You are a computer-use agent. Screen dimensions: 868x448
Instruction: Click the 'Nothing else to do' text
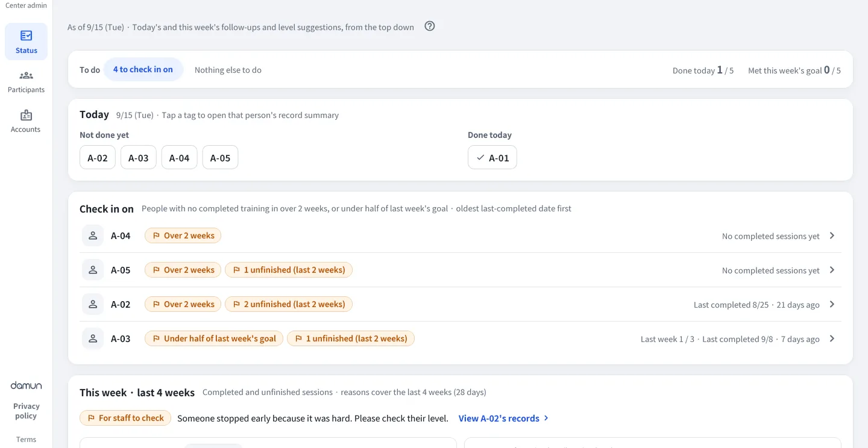coord(228,70)
